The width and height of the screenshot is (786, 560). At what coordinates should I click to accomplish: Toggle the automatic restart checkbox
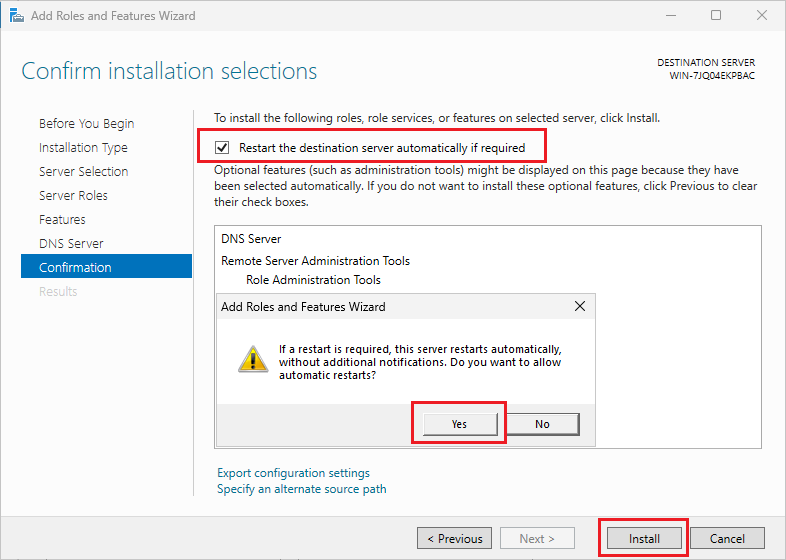223,148
